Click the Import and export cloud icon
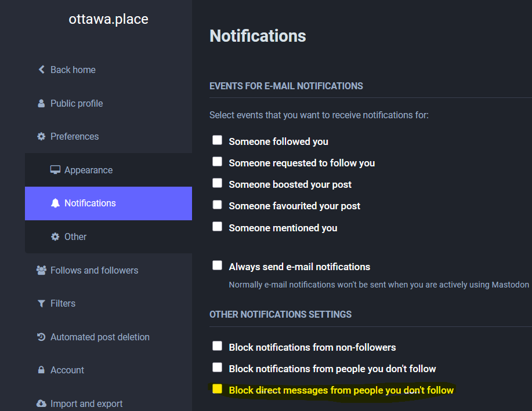This screenshot has width=532, height=411. pos(41,403)
